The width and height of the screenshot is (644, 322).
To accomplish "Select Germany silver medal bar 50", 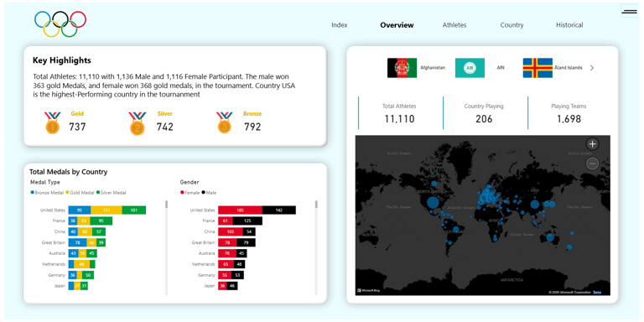I will [x=88, y=275].
